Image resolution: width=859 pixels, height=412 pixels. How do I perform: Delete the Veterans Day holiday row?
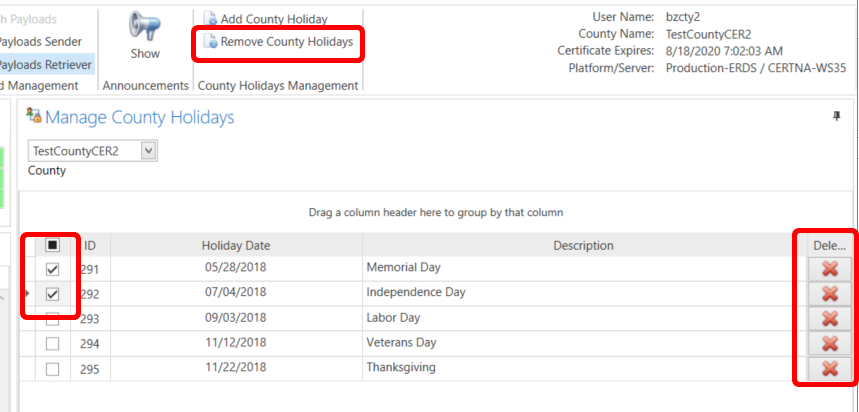coord(829,343)
